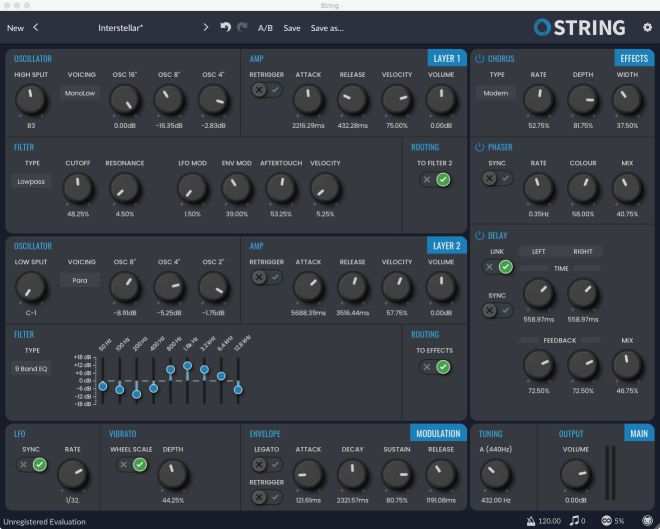The image size is (660, 529).
Task: Click the round icon at status bar end
Action: coord(647,521)
